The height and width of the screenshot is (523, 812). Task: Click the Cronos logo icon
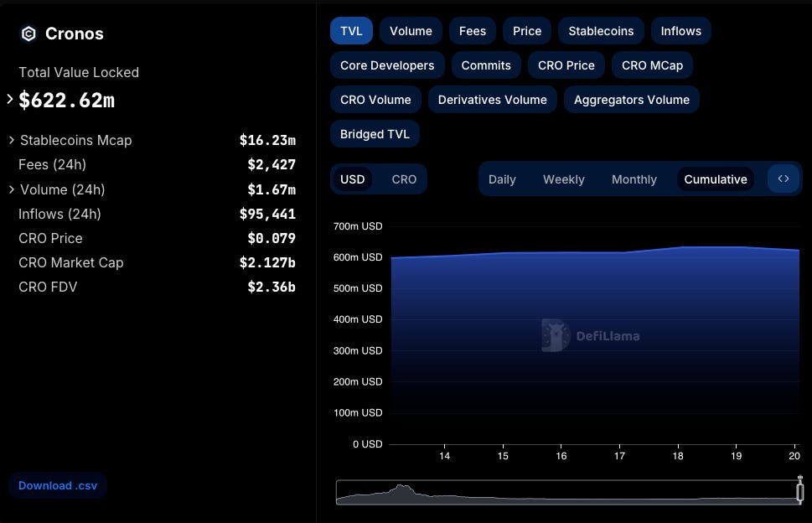[28, 34]
